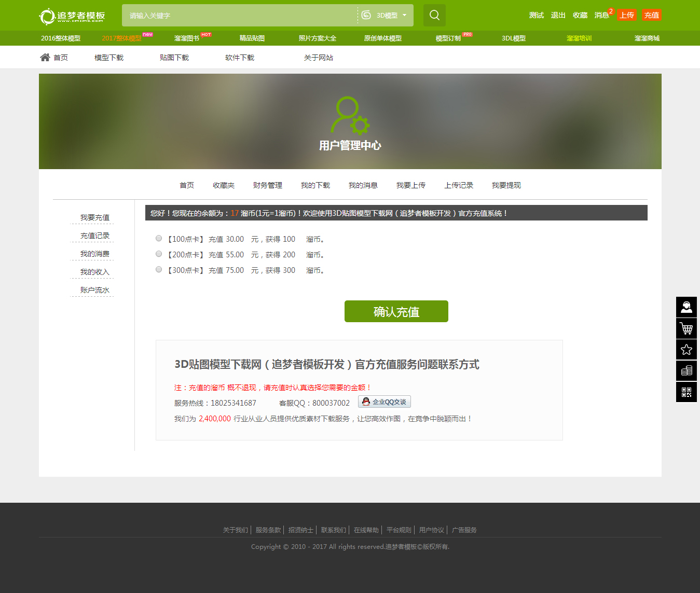700x593 pixels.
Task: Choose the 300点卡 recharge option
Action: [159, 270]
